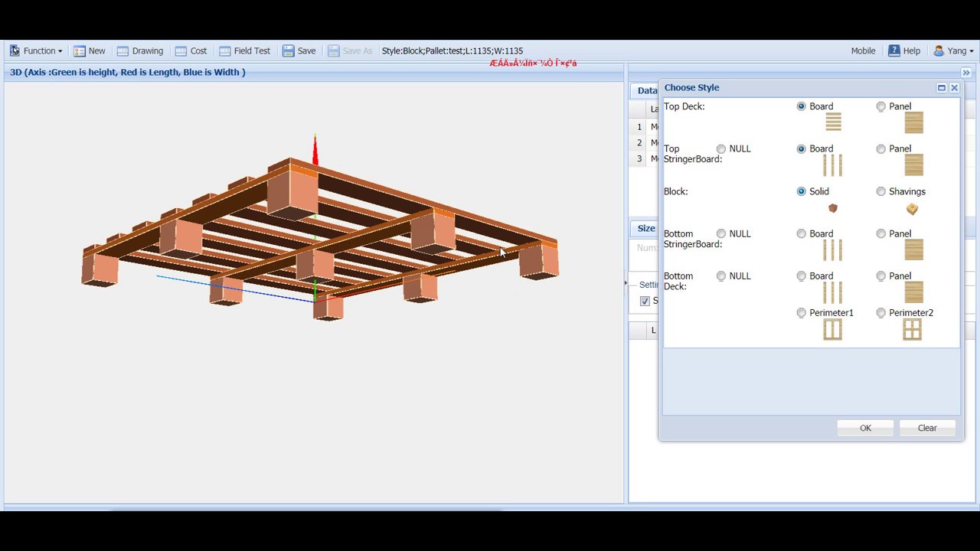Click the Shavings block cube image
This screenshot has height=551, width=980.
912,209
